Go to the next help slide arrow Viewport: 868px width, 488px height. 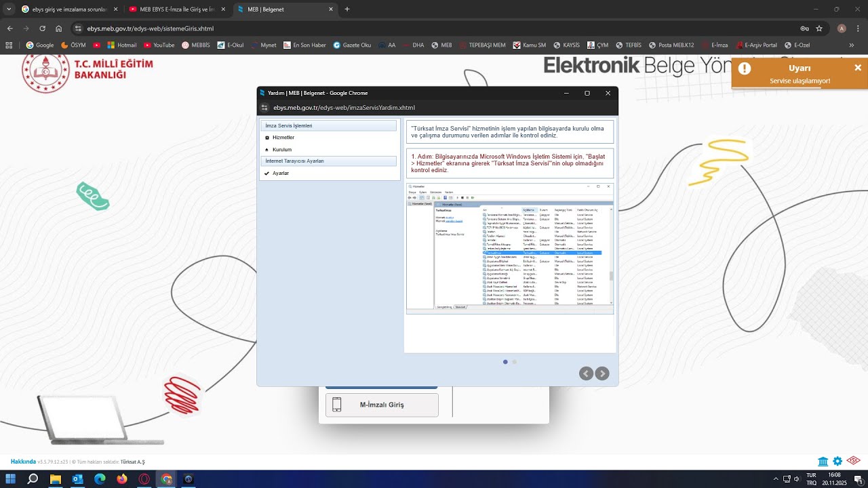(x=601, y=373)
